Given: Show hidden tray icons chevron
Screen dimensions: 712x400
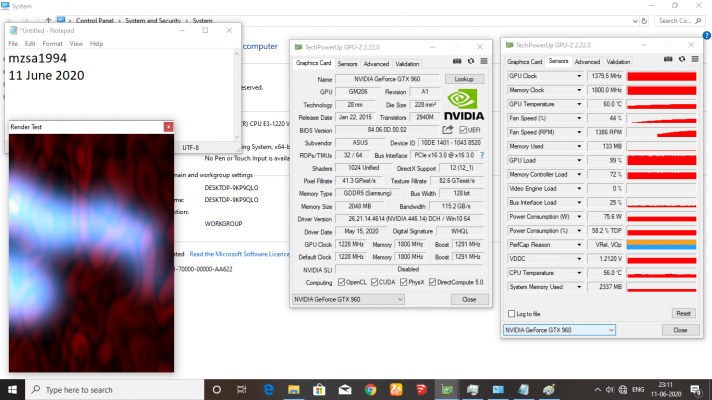Looking at the screenshot, I should [x=598, y=390].
